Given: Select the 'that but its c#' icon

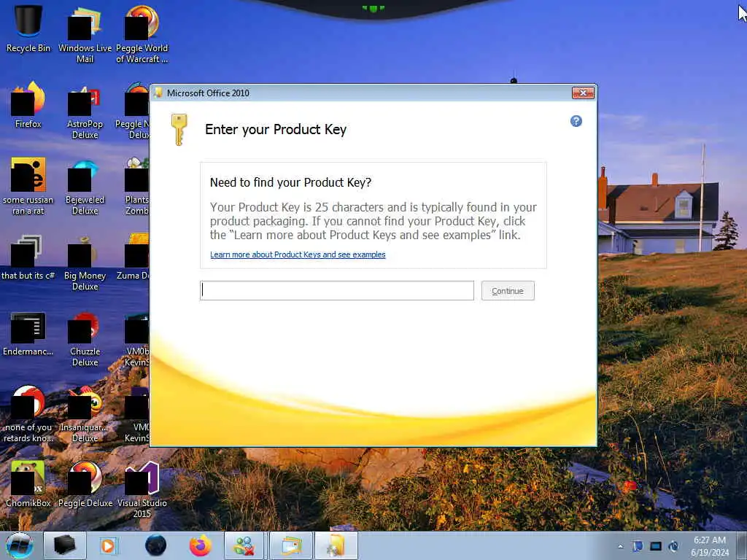Looking at the screenshot, I should (x=28, y=257).
